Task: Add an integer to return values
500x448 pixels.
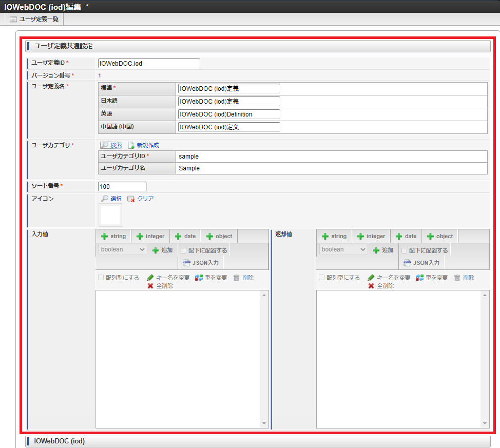Action: 371,236
